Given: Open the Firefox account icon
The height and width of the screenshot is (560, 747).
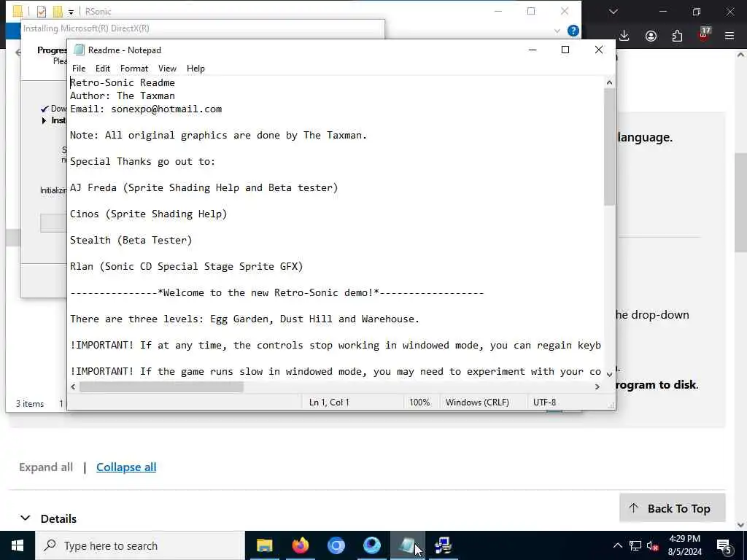Looking at the screenshot, I should (651, 36).
